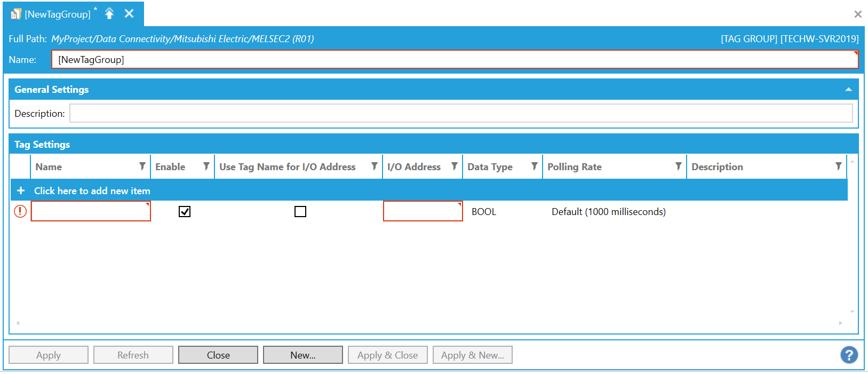Open the Name column filter
The width and height of the screenshot is (868, 374).
[x=142, y=166]
